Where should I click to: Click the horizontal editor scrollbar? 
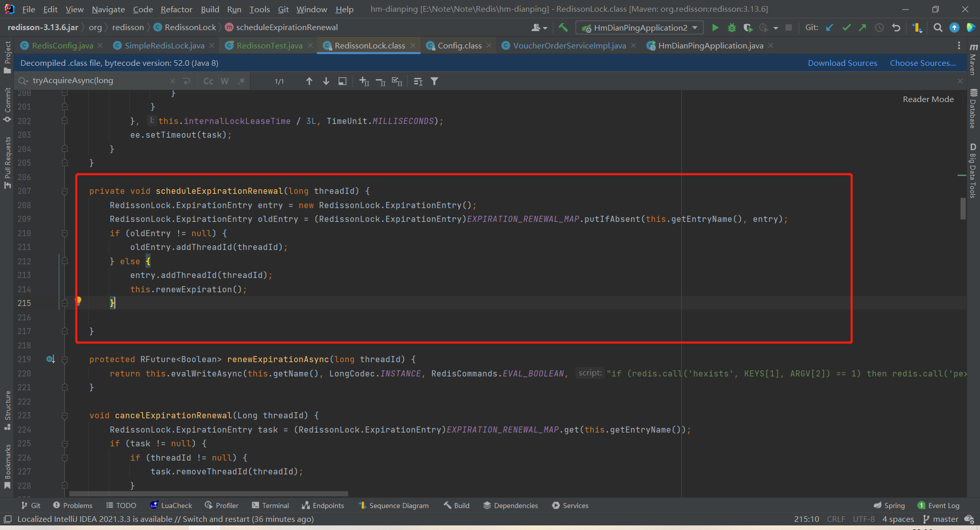click(208, 494)
